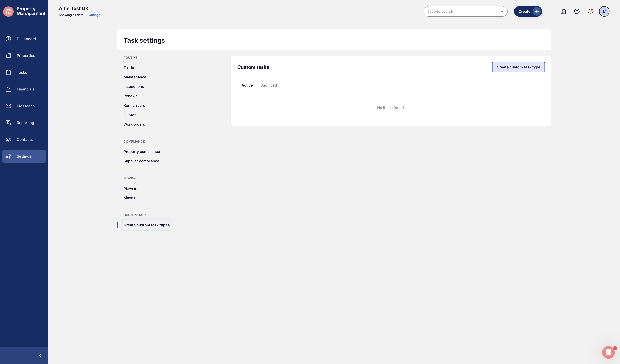The image size is (620, 364).
Task: Open Renewal task settings
Action: coord(131,96)
